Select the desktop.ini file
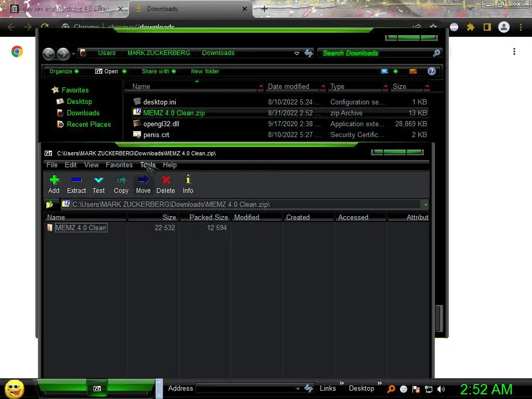 pyautogui.click(x=280, y=102)
